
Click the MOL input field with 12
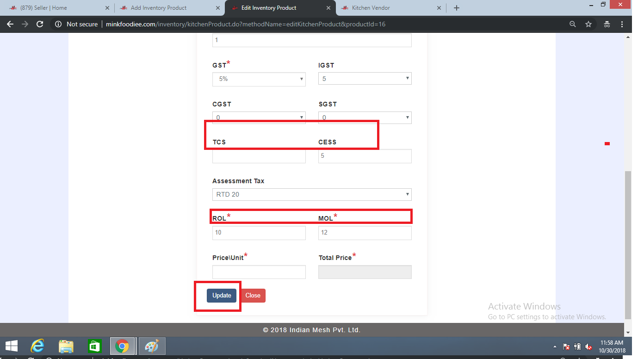click(x=365, y=233)
